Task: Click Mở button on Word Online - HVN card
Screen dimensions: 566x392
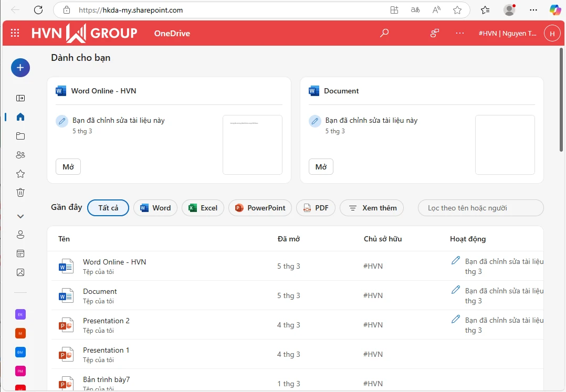Action: pos(68,167)
